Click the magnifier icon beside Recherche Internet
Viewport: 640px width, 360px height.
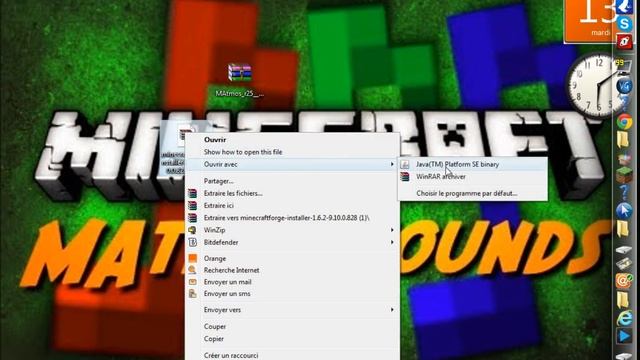coord(192,270)
